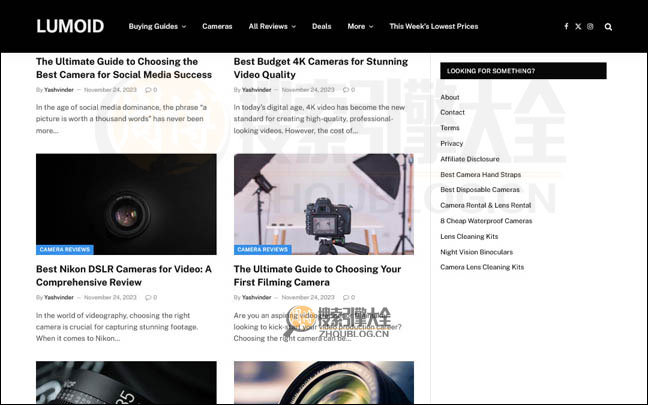Image resolution: width=648 pixels, height=405 pixels.
Task: Open author Yashvinder on Nikon DSLR article
Action: click(59, 298)
